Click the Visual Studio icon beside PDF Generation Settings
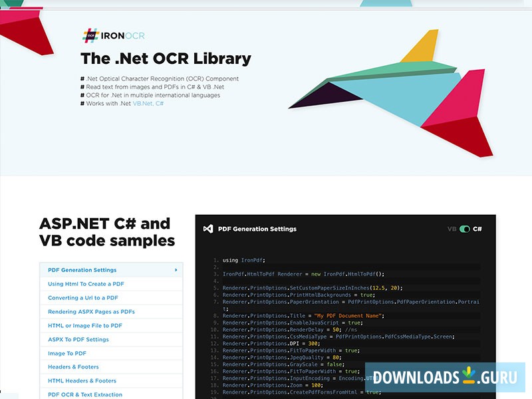This screenshot has width=532, height=399. click(208, 229)
